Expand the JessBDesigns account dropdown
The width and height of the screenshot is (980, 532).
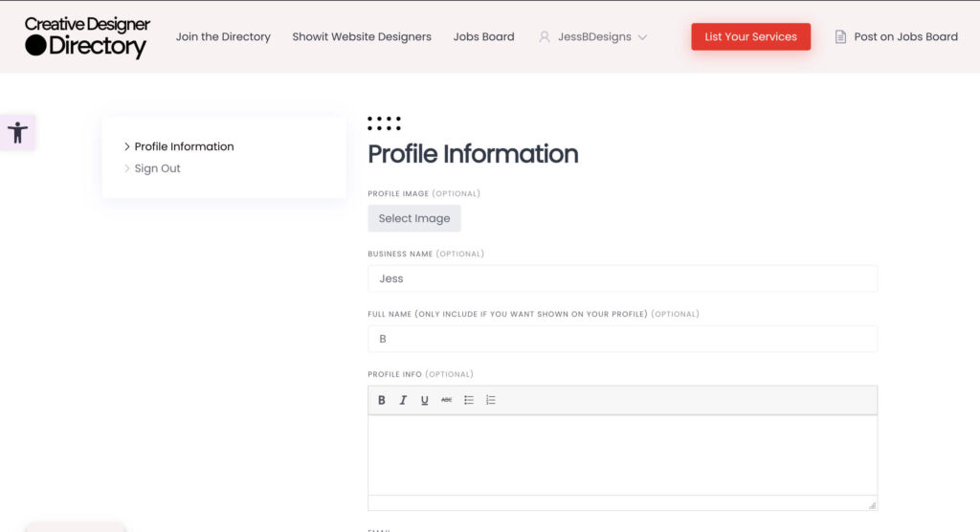pyautogui.click(x=642, y=37)
